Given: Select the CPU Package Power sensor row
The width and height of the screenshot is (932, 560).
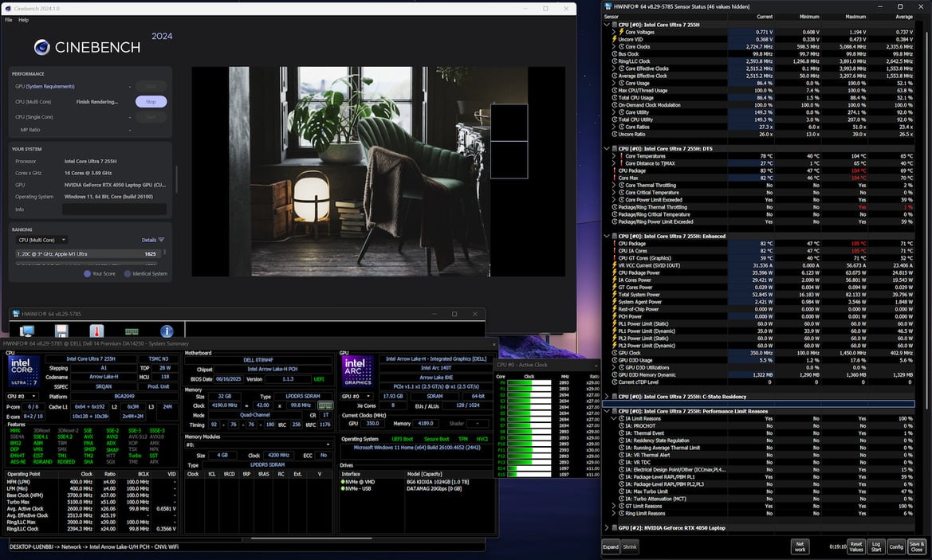Looking at the screenshot, I should pos(758,272).
